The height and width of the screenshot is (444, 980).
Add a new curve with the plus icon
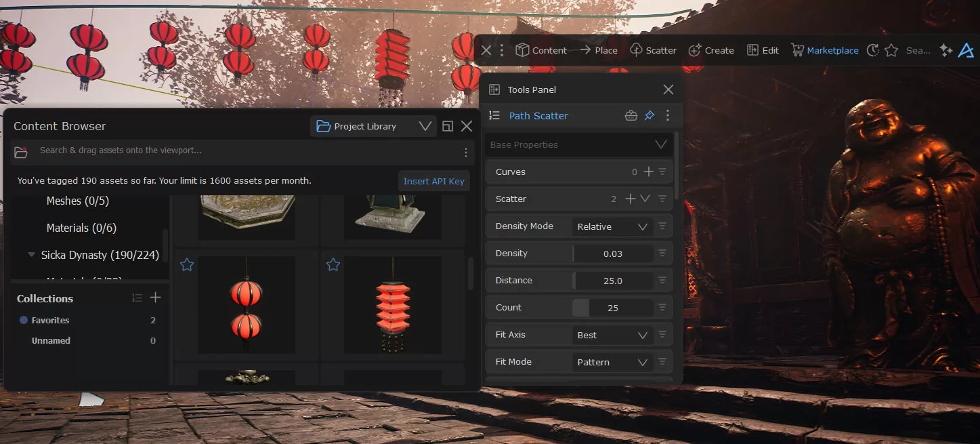(648, 172)
